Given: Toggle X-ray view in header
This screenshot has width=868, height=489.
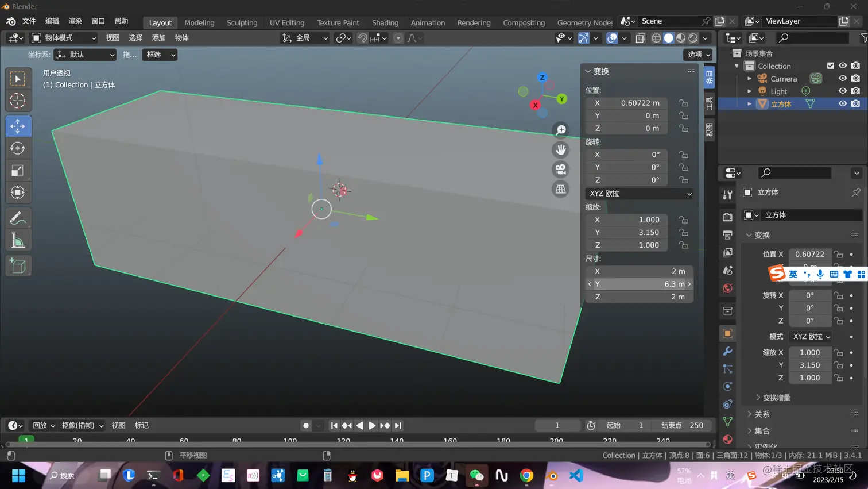Looking at the screenshot, I should [640, 38].
